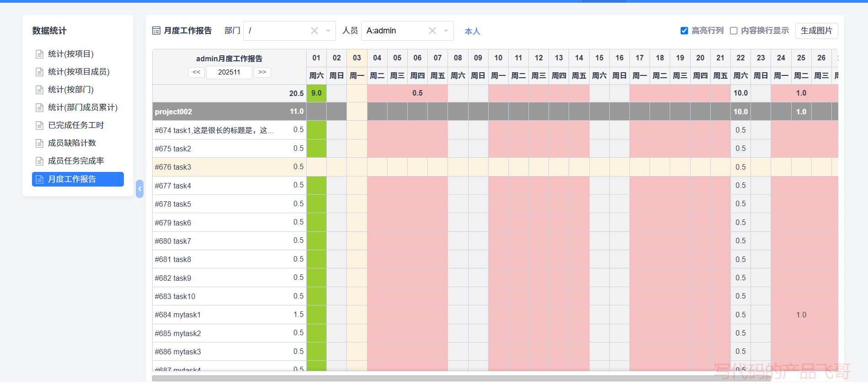The height and width of the screenshot is (385, 868).
Task: Click document icon beside 成员缺陷计数
Action: click(39, 144)
